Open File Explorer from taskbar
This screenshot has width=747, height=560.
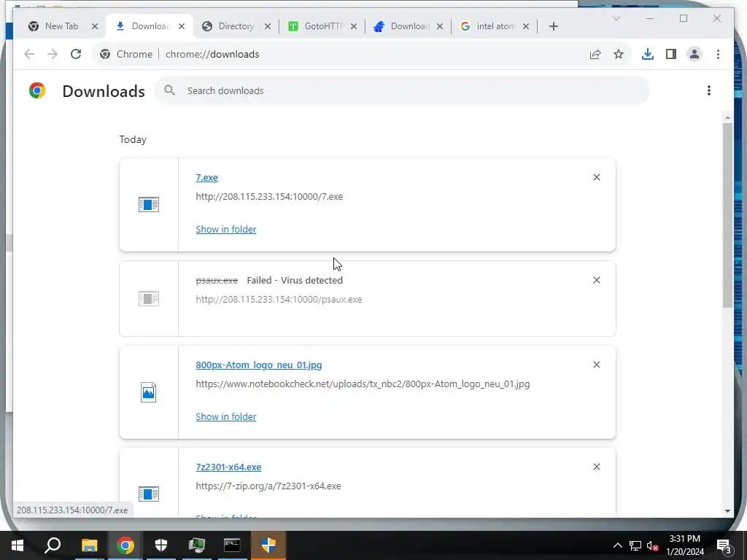click(89, 545)
